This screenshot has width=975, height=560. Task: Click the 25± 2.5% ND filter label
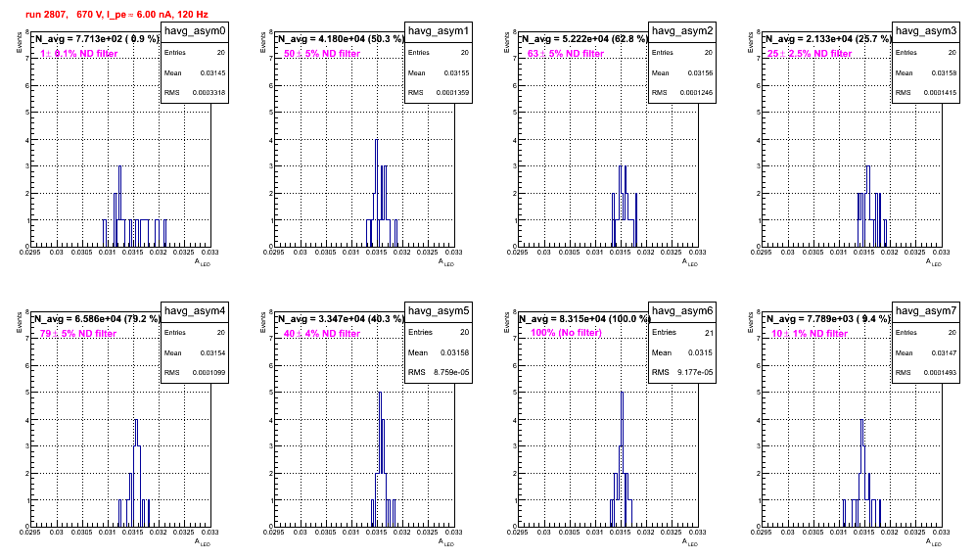810,54
